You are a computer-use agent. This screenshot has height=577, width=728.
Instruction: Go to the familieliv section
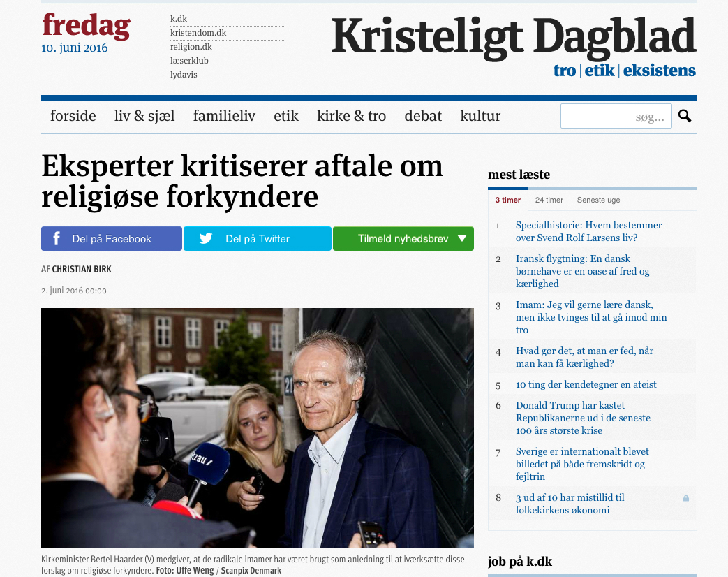224,116
